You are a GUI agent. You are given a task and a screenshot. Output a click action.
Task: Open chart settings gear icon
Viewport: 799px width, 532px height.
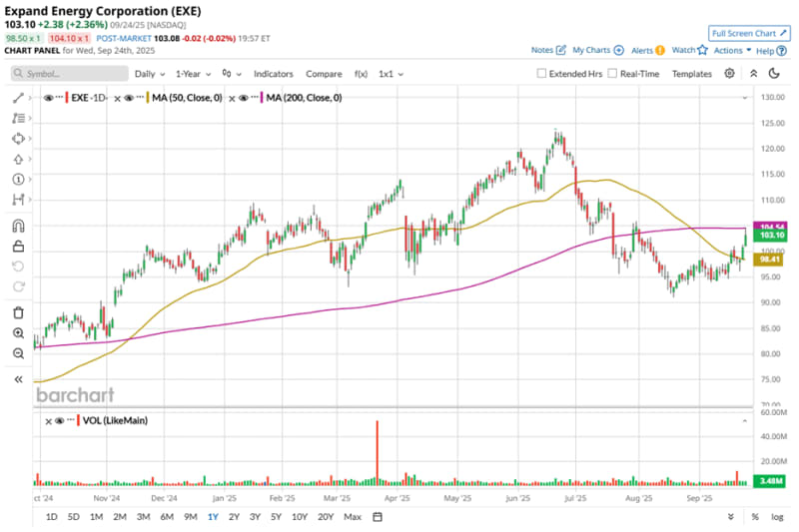[730, 73]
